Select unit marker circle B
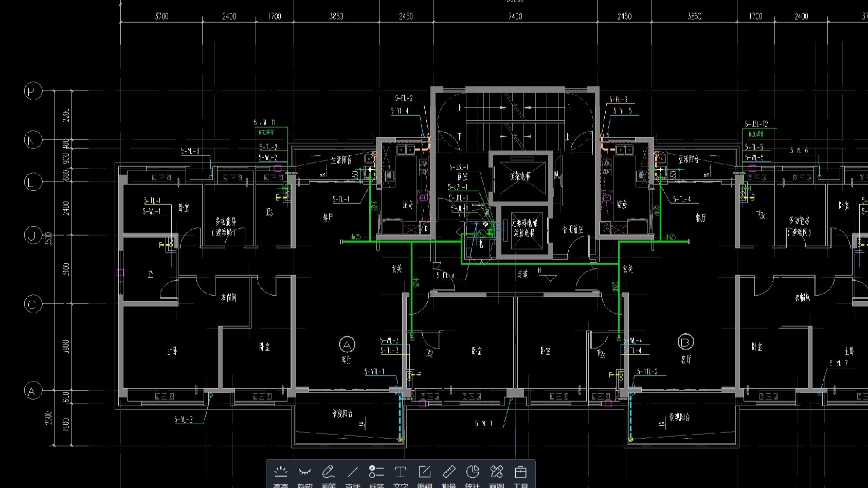 (x=685, y=341)
